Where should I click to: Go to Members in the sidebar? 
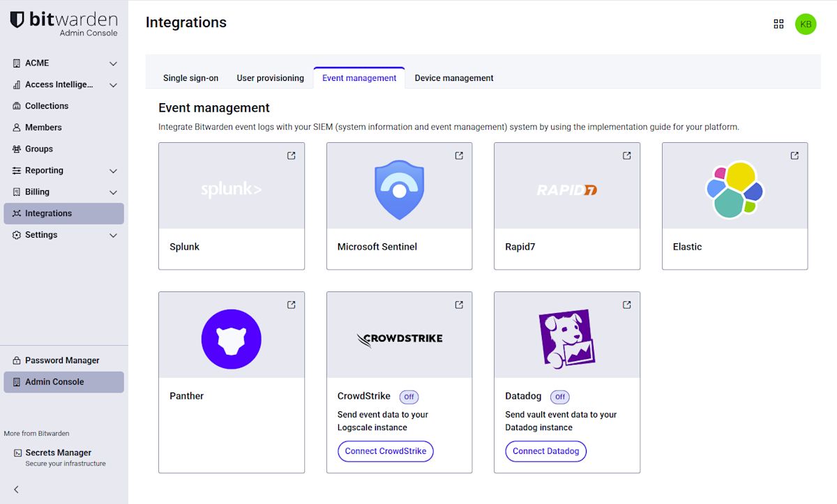point(43,128)
